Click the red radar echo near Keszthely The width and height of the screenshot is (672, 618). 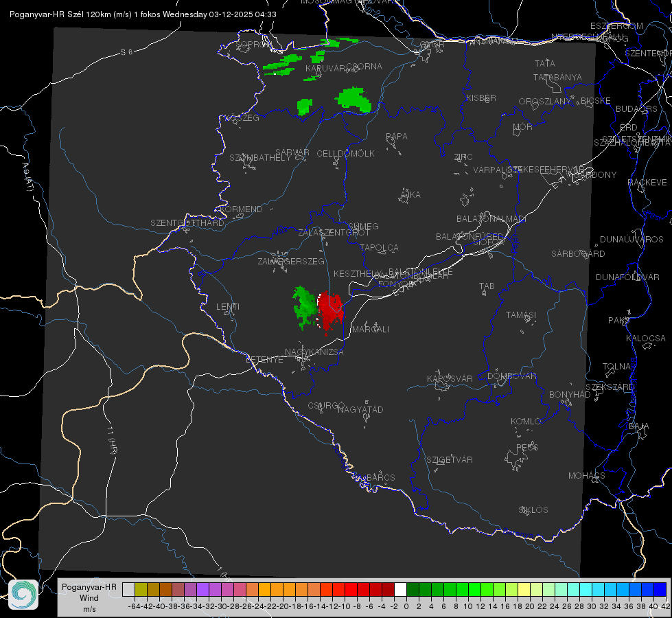click(330, 311)
